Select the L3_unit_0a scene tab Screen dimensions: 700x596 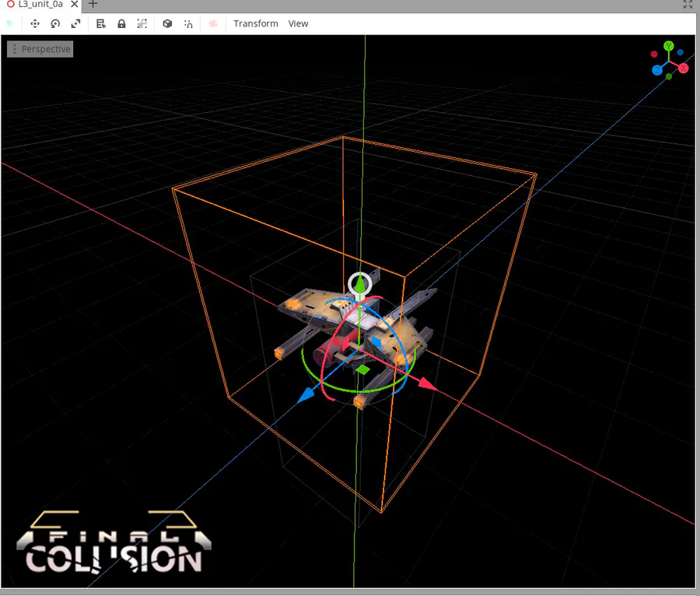click(x=40, y=5)
